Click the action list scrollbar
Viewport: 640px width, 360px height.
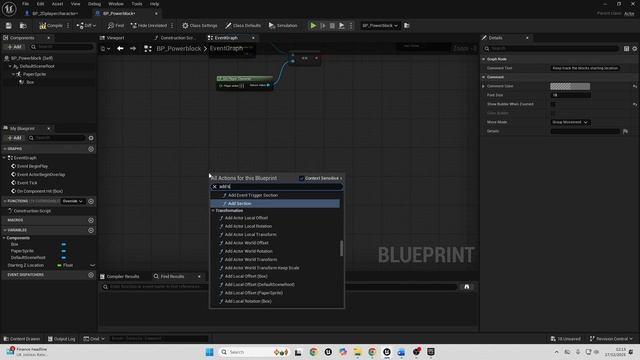point(342,248)
